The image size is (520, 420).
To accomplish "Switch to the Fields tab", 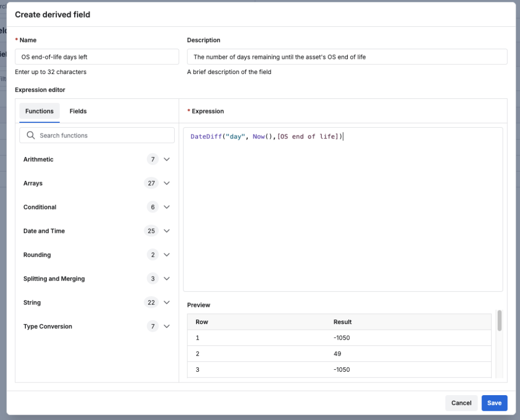I will tap(78, 111).
